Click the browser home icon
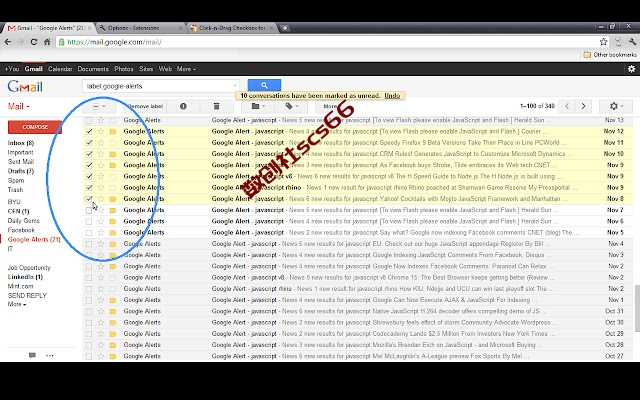This screenshot has width=640, height=400. tap(47, 42)
